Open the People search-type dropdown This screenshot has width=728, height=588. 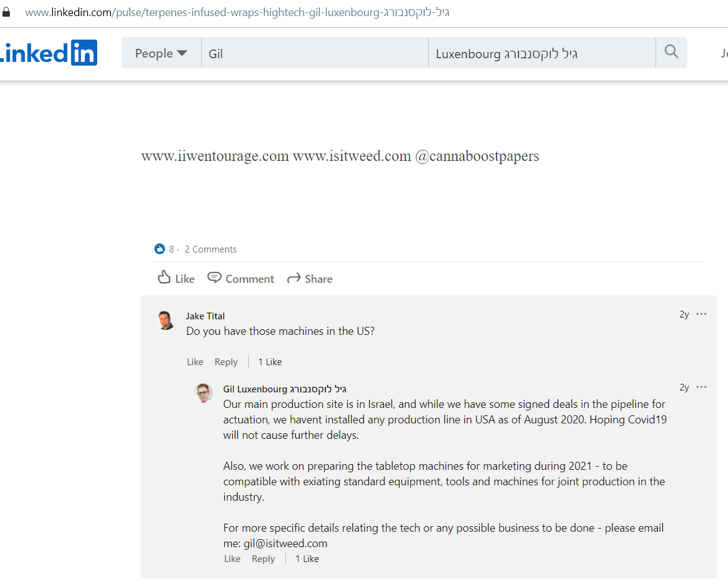point(161,53)
